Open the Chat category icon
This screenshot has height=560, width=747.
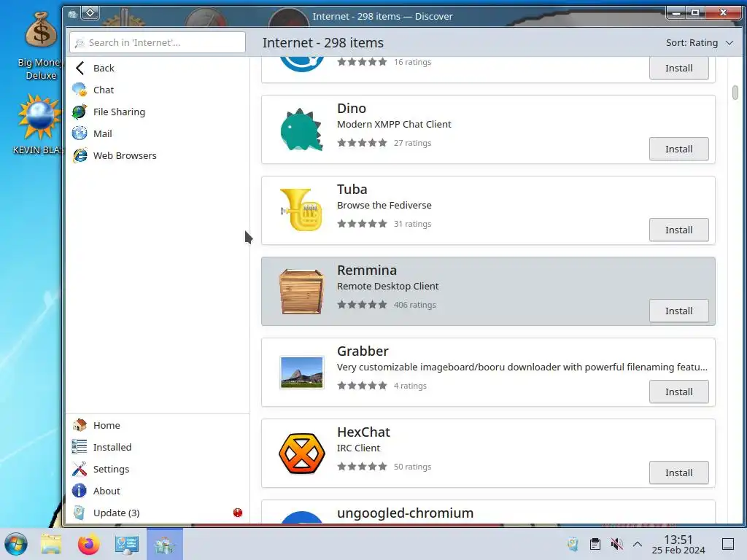pyautogui.click(x=80, y=90)
